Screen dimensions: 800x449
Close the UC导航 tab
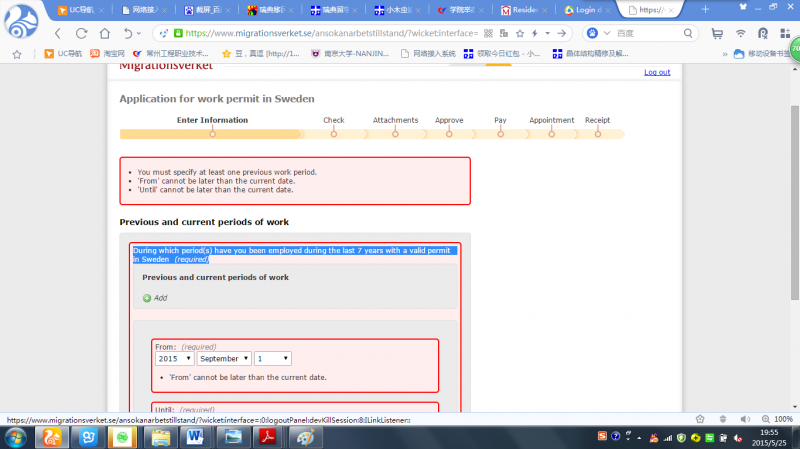(101, 10)
